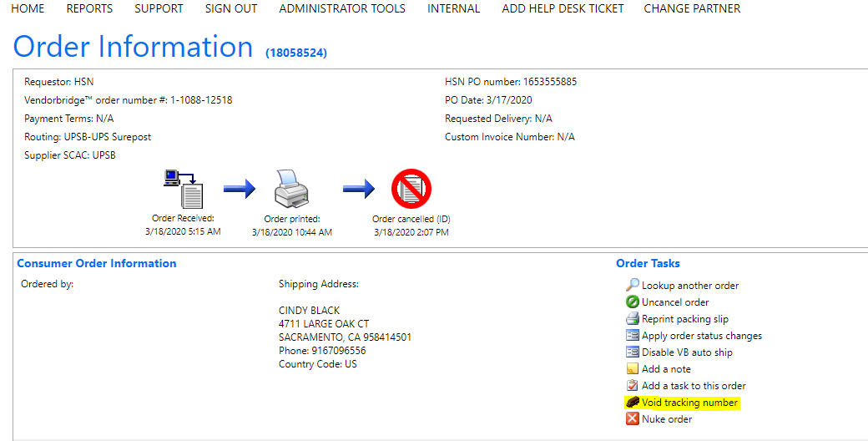Select the INTERNAL menu item
Screen dimensions: 868x441
(x=453, y=9)
